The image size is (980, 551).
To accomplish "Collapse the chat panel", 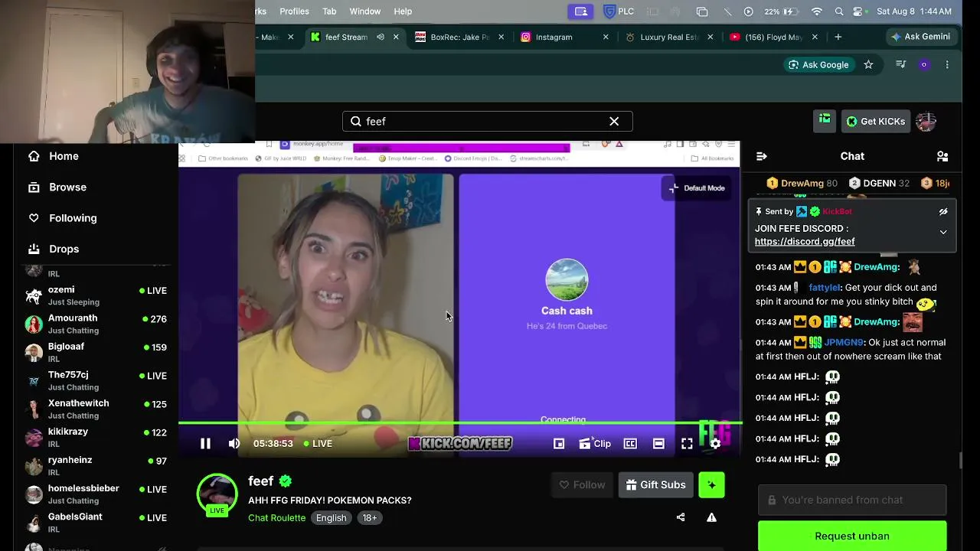I will coord(762,156).
